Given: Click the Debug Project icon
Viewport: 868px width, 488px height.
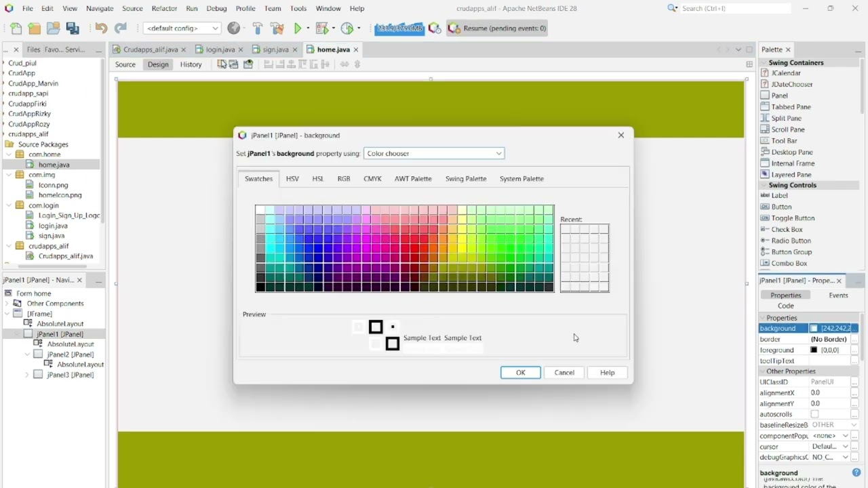Looking at the screenshot, I should (322, 28).
